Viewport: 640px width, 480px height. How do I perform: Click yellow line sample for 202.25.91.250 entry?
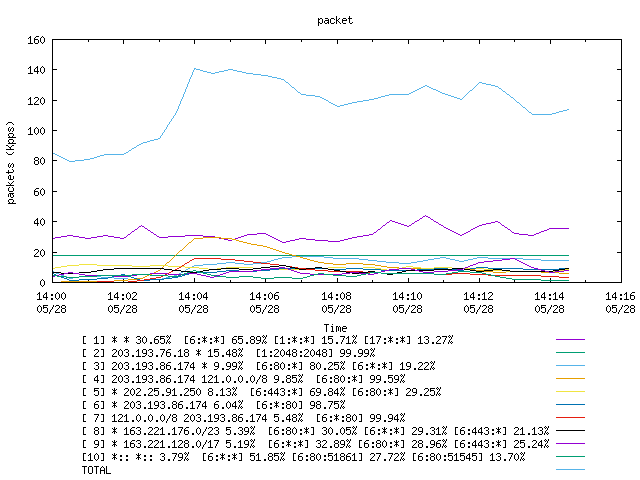point(570,392)
